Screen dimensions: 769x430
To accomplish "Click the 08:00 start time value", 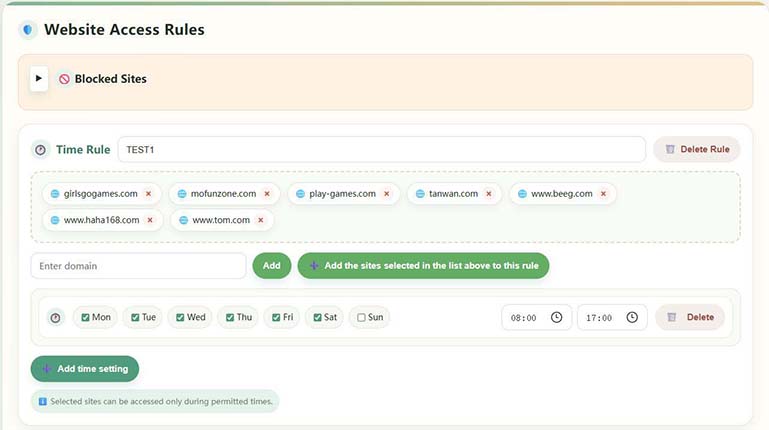I will click(x=523, y=318).
